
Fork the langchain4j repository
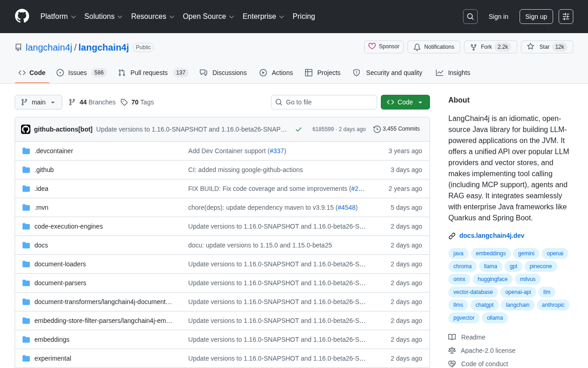(490, 47)
